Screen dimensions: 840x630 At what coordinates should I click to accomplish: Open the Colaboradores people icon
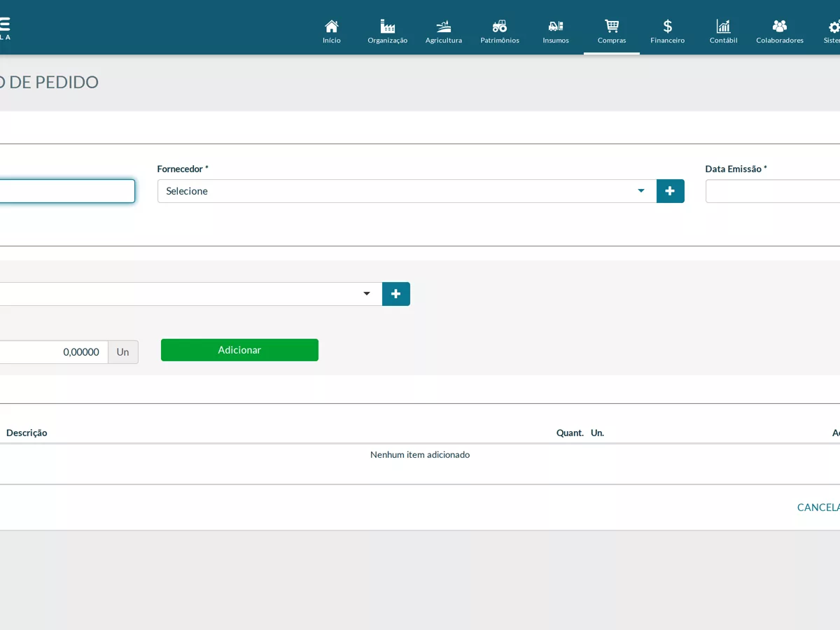(x=780, y=27)
